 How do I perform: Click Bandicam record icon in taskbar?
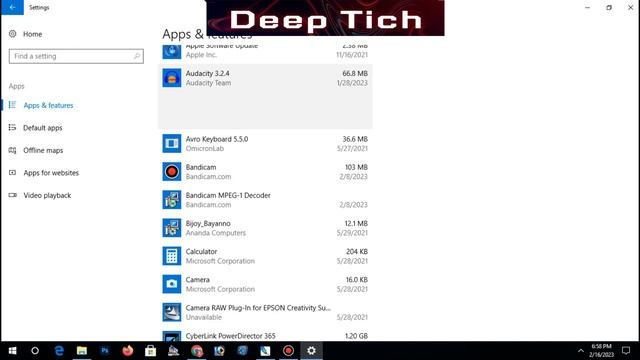(x=288, y=351)
